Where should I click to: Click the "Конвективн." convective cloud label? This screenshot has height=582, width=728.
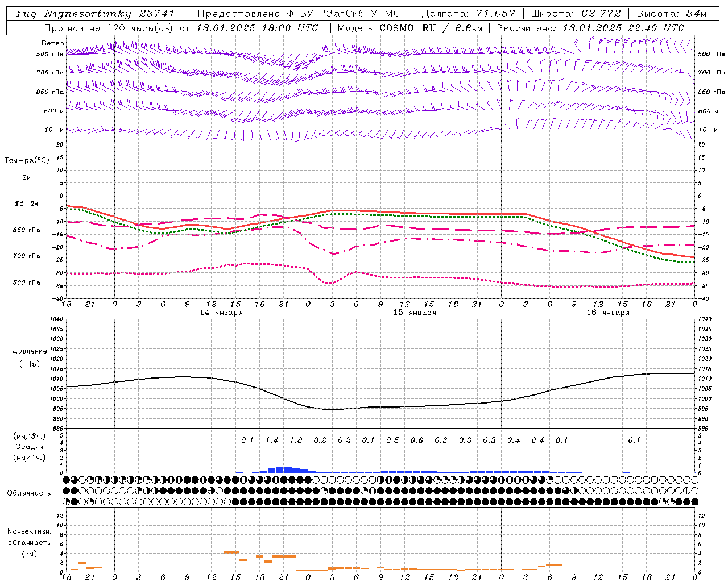pos(29,531)
